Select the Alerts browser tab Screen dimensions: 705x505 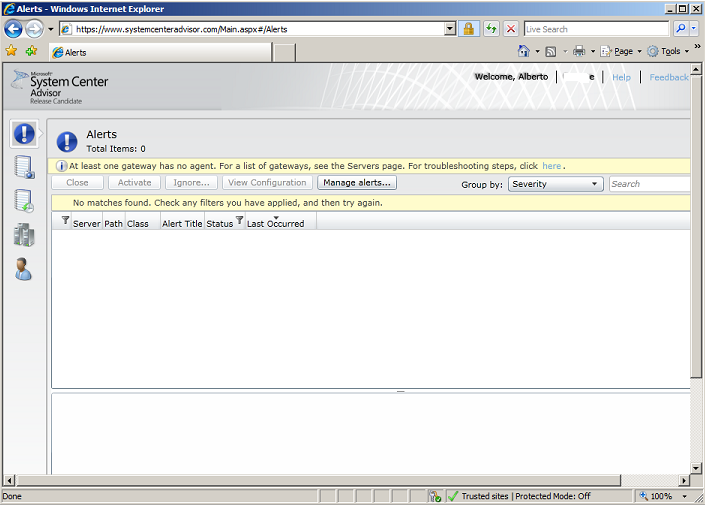point(160,53)
